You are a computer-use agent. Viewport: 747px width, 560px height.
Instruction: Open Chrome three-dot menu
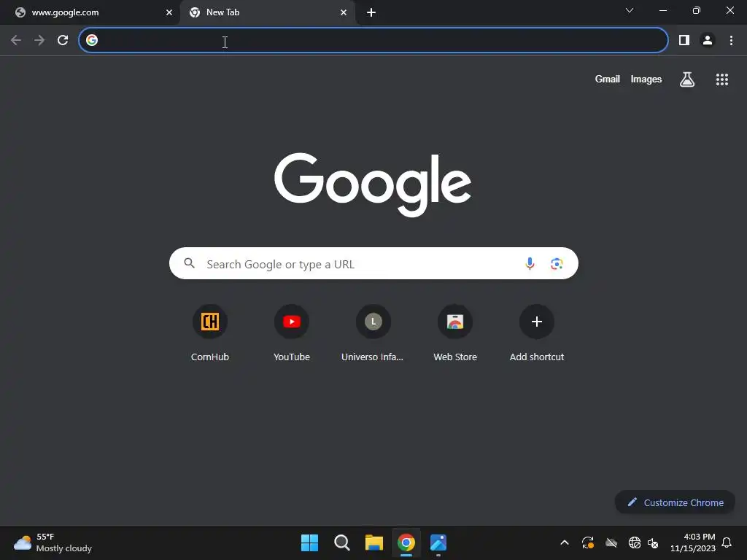coord(731,41)
